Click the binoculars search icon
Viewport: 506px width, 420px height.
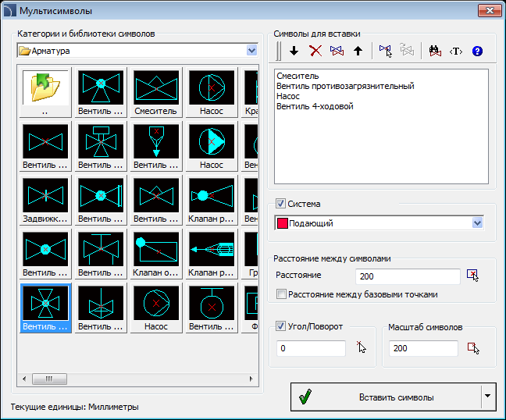(435, 51)
